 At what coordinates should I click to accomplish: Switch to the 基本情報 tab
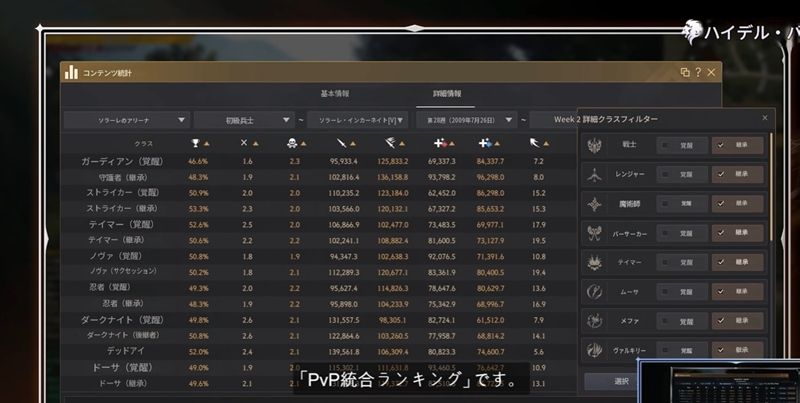click(x=335, y=94)
